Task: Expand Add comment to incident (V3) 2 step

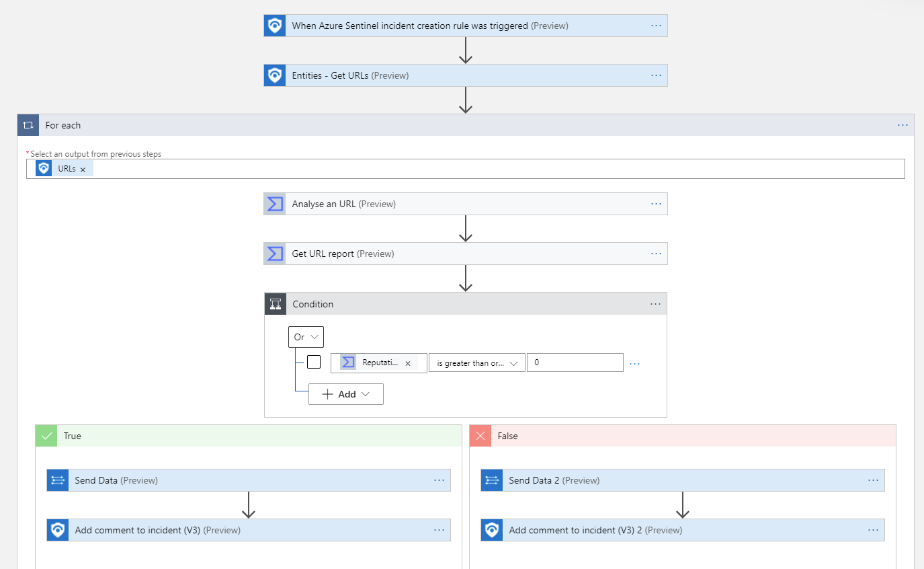Action: pyautogui.click(x=683, y=530)
